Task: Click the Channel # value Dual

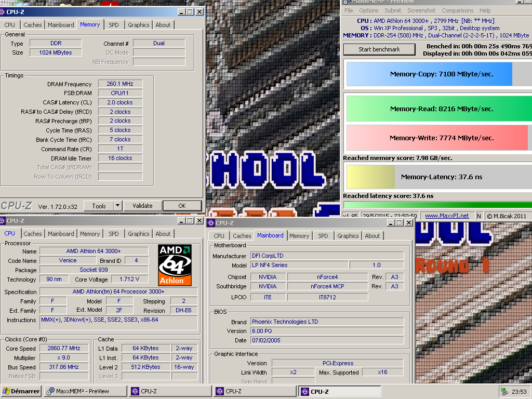Action: (159, 43)
